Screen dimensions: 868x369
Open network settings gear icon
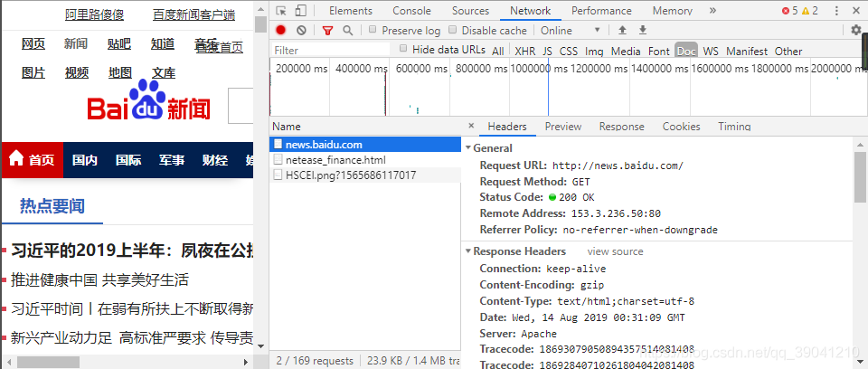[856, 30]
